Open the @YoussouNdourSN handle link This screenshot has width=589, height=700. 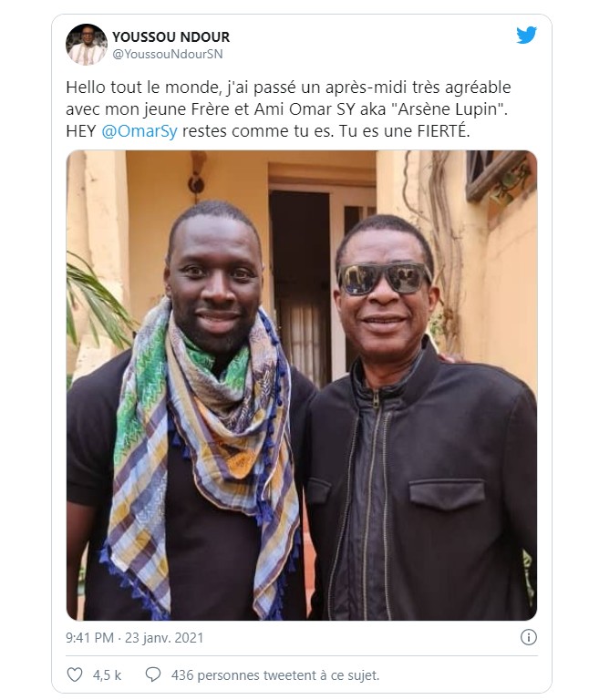coord(167,54)
